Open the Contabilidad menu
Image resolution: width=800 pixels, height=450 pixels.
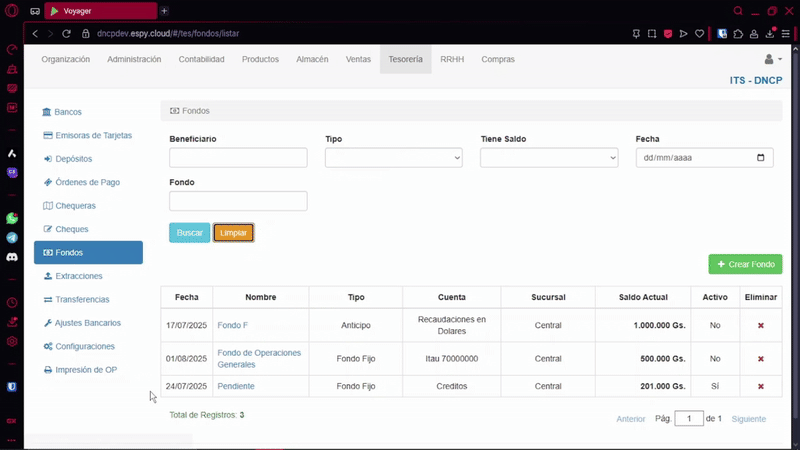pyautogui.click(x=201, y=59)
